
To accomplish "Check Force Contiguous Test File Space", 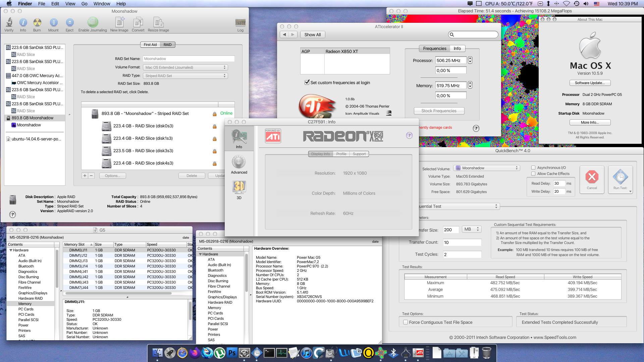I will click(x=406, y=322).
